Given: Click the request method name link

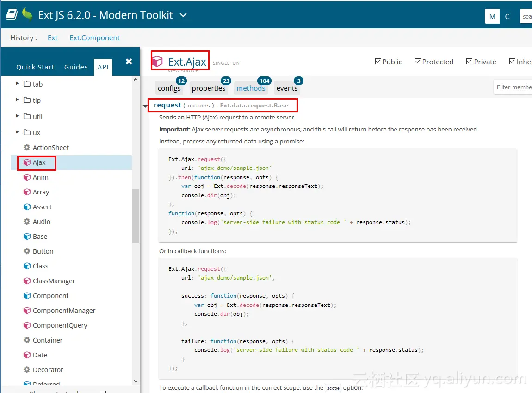Looking at the screenshot, I should click(x=167, y=105).
